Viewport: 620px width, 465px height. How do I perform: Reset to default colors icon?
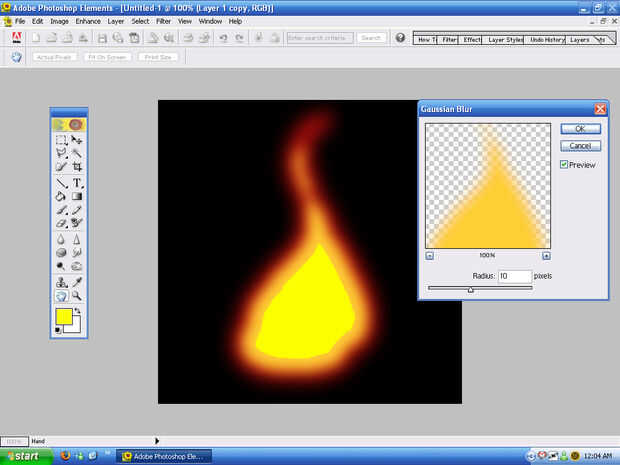[58, 330]
